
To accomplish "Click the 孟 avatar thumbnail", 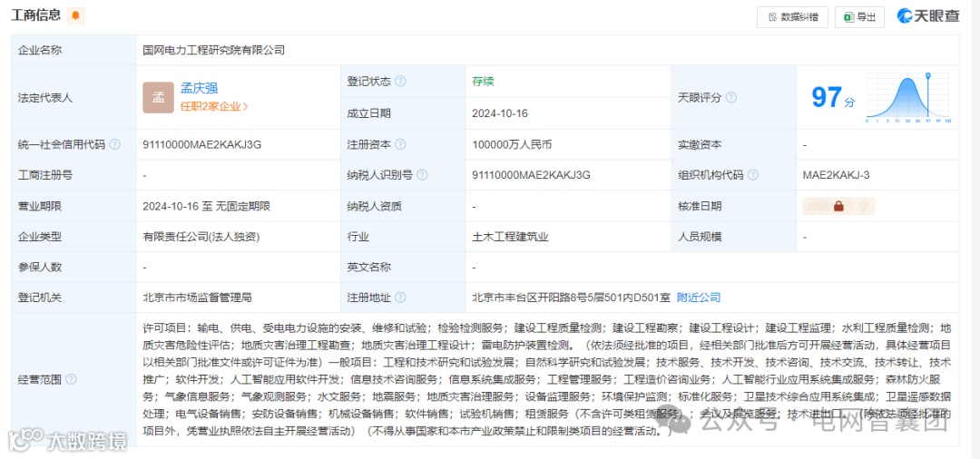I will (x=158, y=97).
